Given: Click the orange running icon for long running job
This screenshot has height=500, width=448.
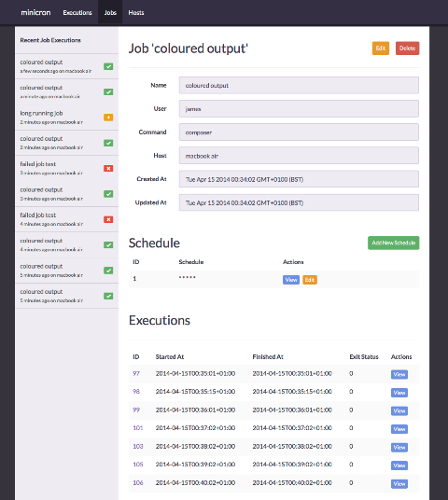Looking at the screenshot, I should pyautogui.click(x=108, y=118).
